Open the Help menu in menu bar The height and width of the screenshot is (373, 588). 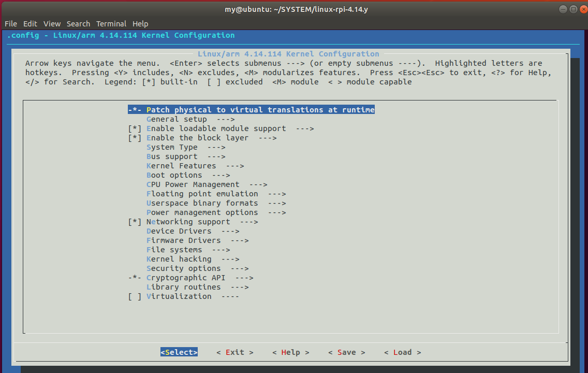tap(140, 24)
